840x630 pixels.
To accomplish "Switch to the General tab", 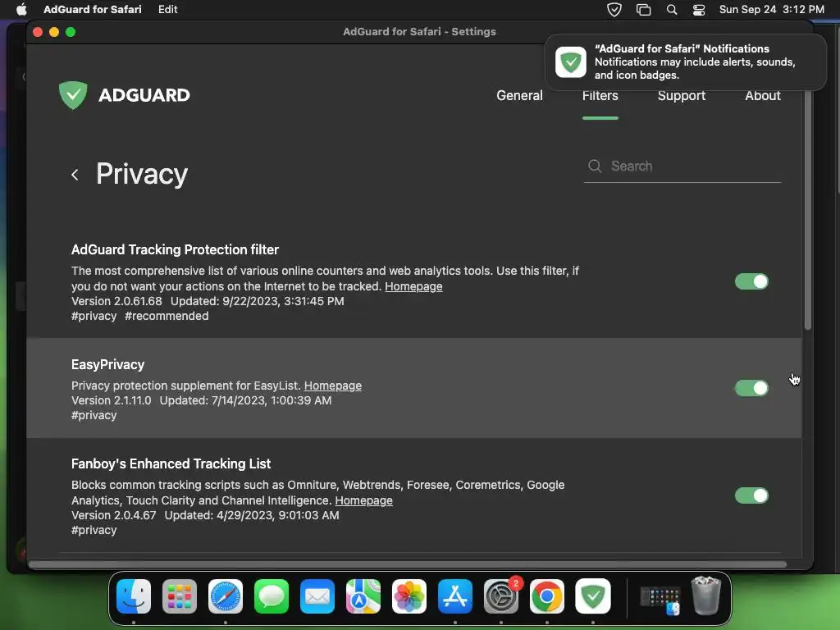I will (x=519, y=96).
